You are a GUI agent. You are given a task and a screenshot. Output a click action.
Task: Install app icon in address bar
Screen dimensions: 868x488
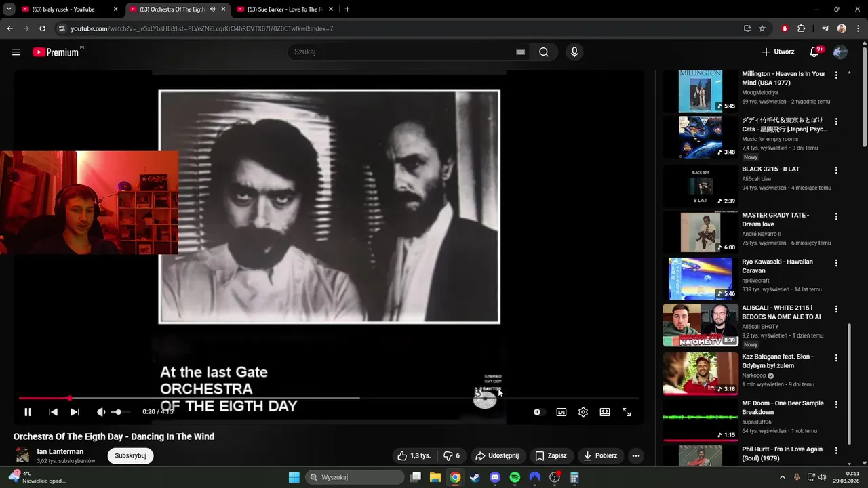click(747, 28)
